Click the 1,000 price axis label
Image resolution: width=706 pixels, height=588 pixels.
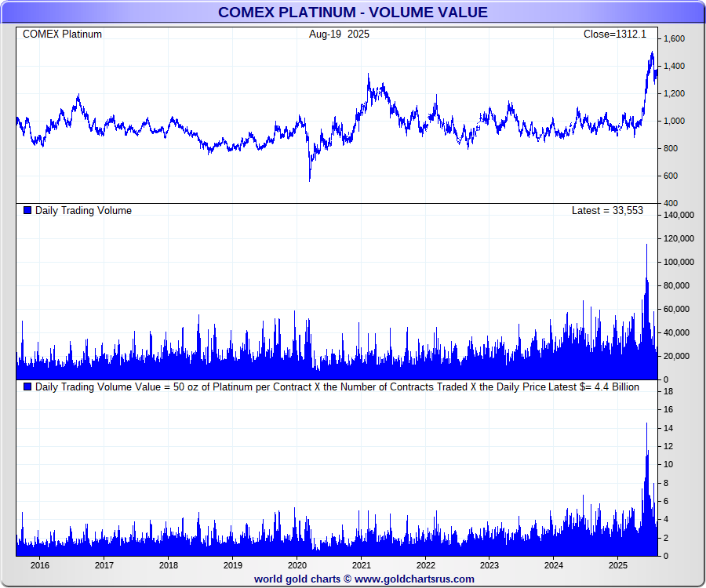coord(674,121)
